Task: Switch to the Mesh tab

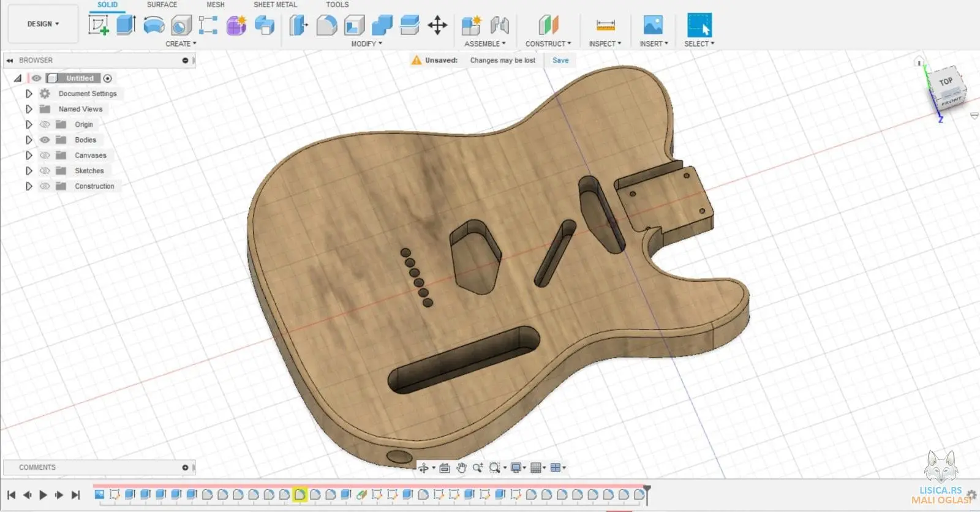Action: (x=216, y=4)
